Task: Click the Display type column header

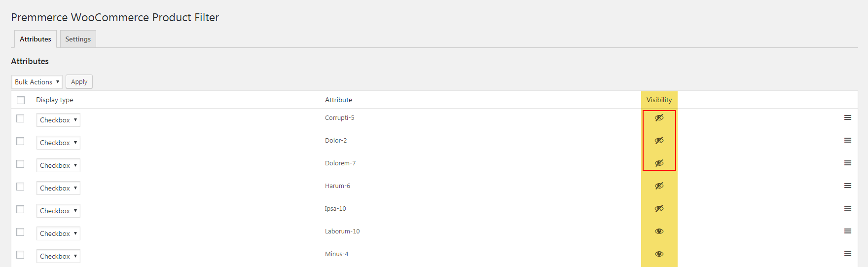Action: 55,100
